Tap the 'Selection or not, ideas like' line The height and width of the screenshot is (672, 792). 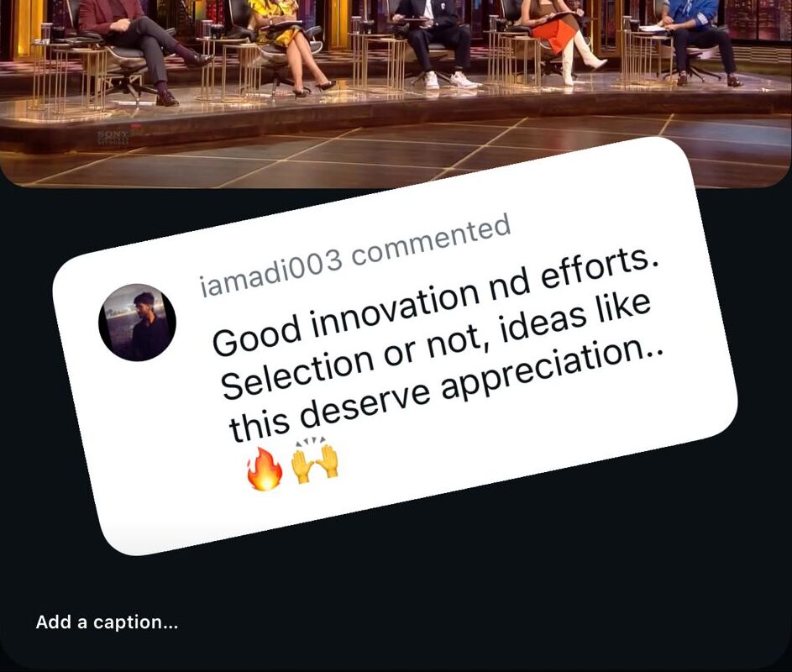(x=437, y=345)
